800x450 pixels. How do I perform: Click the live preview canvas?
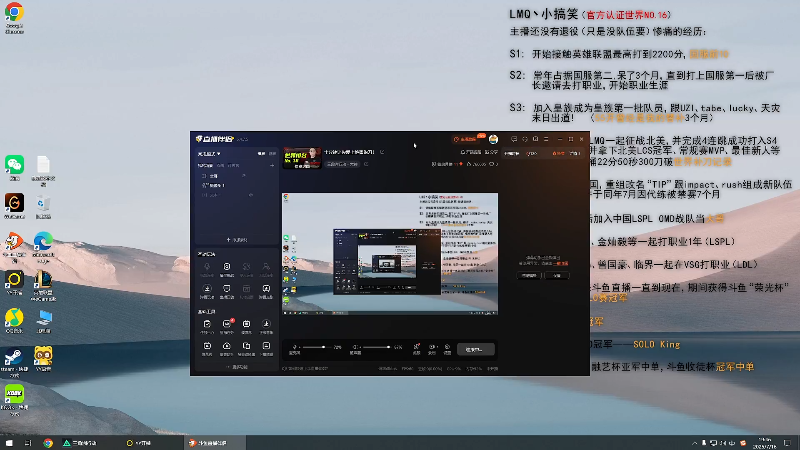pyautogui.click(x=390, y=254)
